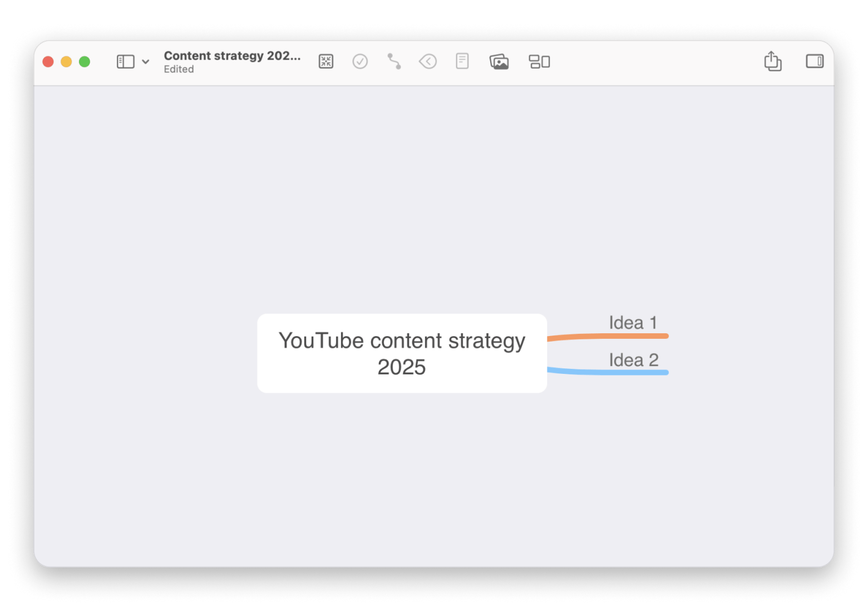Click the document title Content strategy
Image resolution: width=868 pixels, height=612 pixels.
[232, 56]
